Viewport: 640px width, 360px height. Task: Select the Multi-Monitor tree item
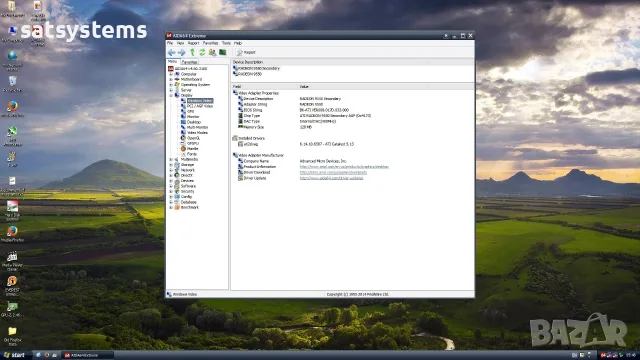point(198,127)
